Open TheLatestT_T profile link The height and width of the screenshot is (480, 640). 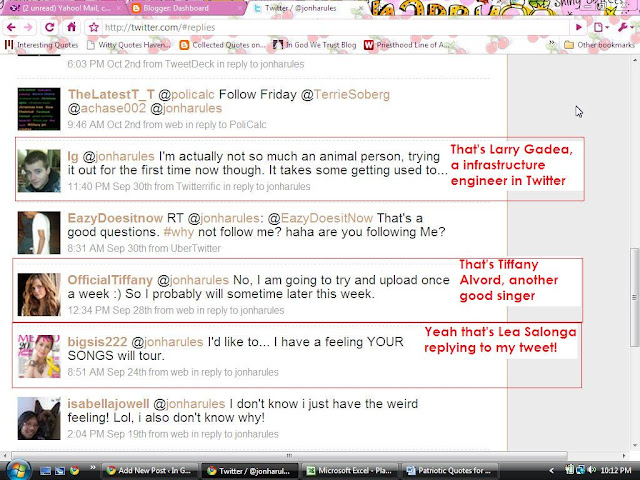pyautogui.click(x=111, y=94)
